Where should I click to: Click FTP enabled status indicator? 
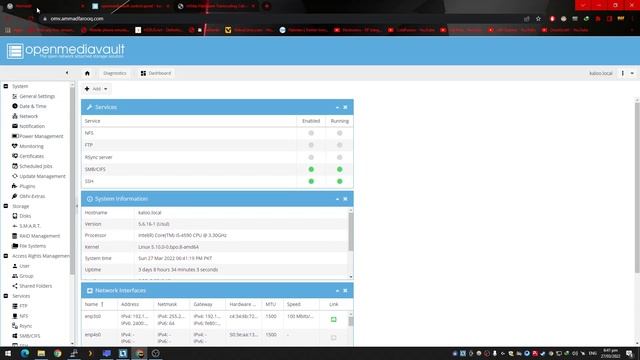tap(311, 145)
